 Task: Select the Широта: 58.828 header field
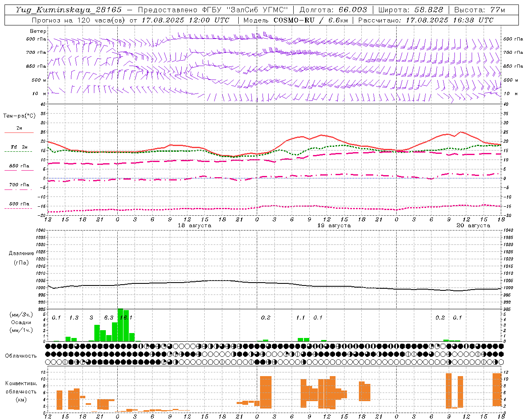pyautogui.click(x=411, y=10)
